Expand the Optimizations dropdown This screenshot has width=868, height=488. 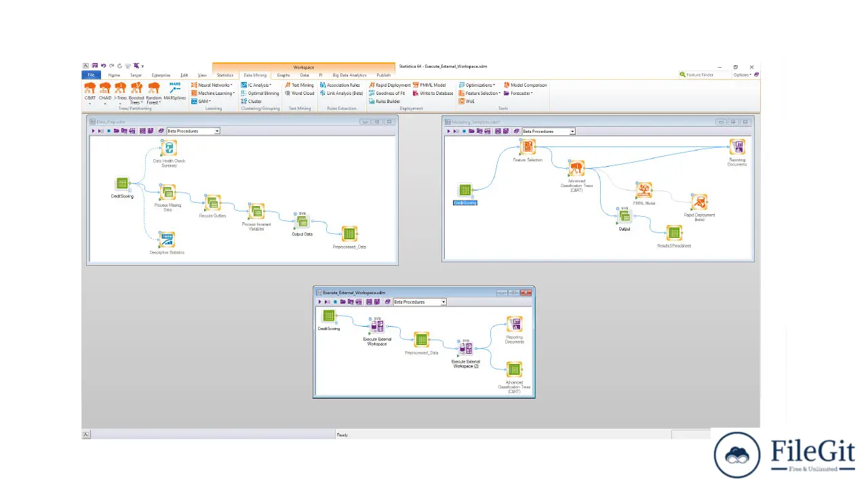tap(479, 85)
